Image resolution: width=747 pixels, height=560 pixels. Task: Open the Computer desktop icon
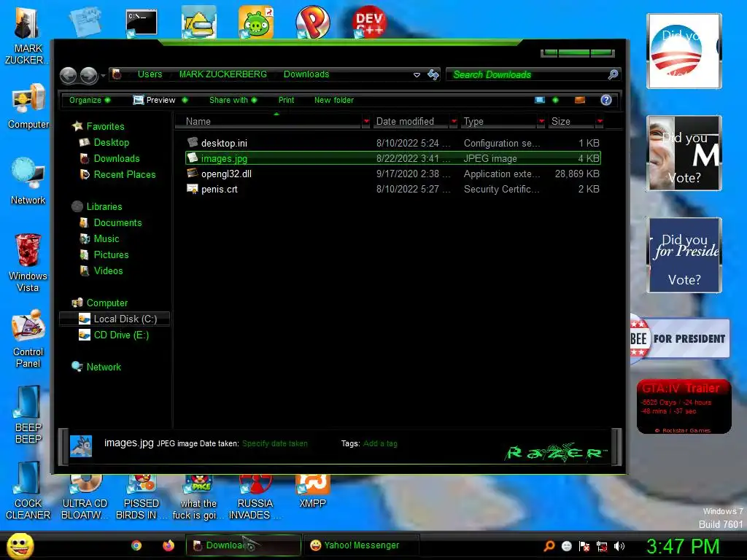[x=28, y=106]
